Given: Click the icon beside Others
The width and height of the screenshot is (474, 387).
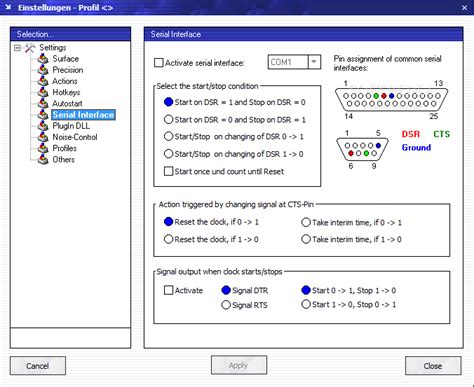Looking at the screenshot, I should click(43, 159).
